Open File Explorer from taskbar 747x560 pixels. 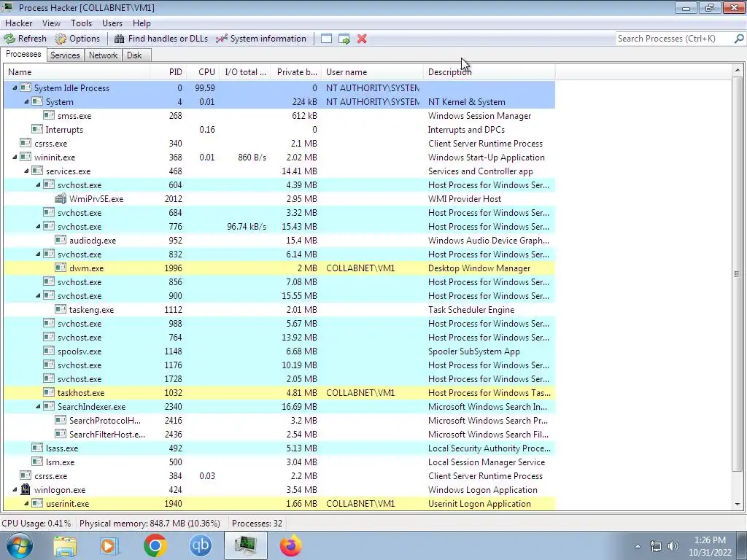click(x=65, y=545)
